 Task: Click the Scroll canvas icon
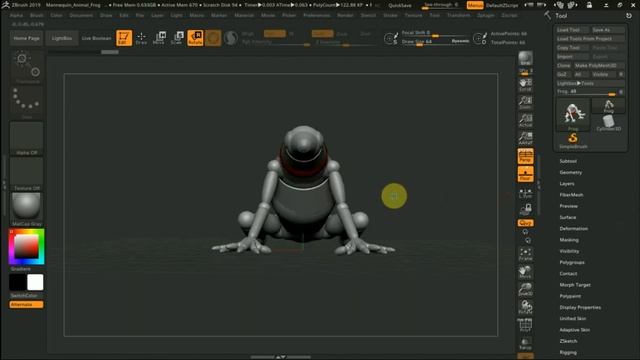(x=525, y=85)
